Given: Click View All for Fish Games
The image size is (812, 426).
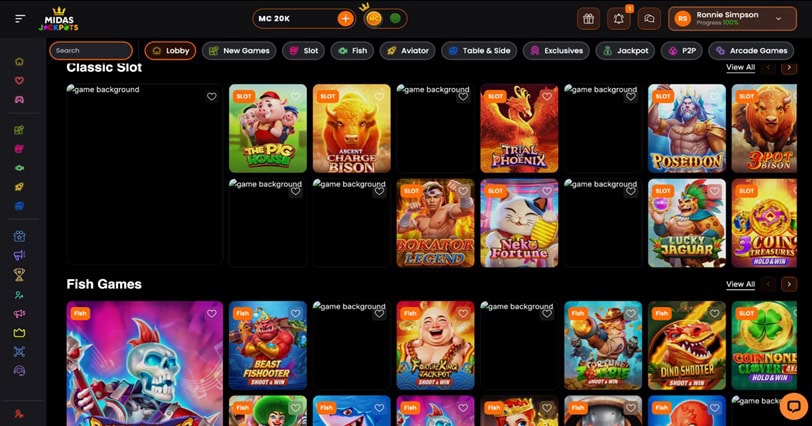Looking at the screenshot, I should [741, 284].
